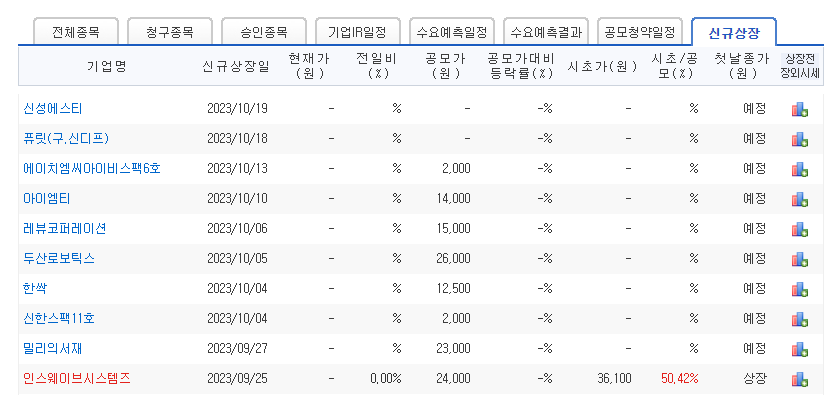Switch to the 청구종목 tab
This screenshot has height=395, width=825.
point(170,32)
